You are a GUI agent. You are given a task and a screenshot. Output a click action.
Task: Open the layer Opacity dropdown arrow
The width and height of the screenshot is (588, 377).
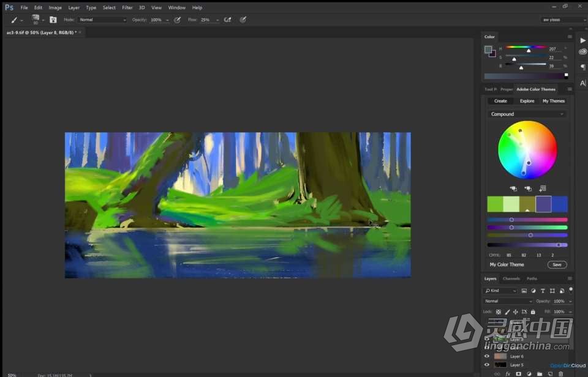[570, 302]
